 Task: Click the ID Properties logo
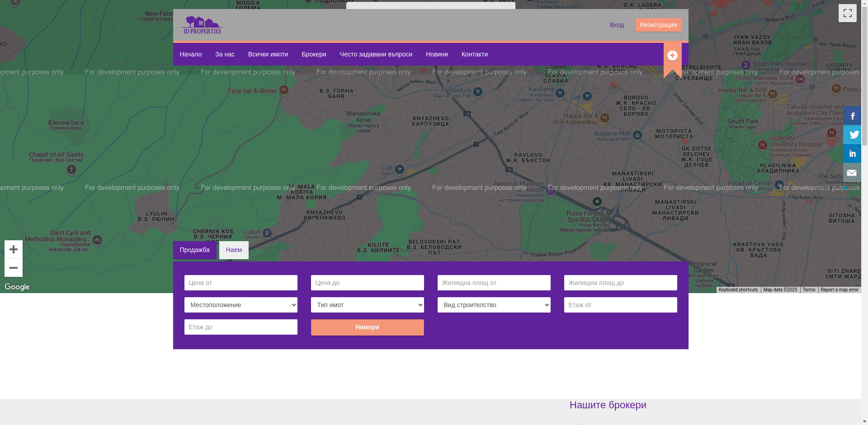click(202, 25)
